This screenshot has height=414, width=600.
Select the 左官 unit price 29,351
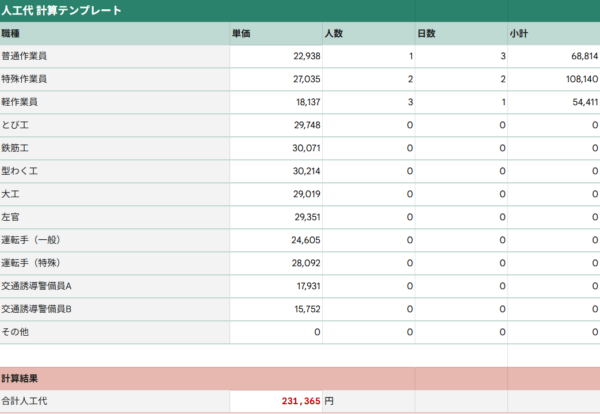click(275, 217)
